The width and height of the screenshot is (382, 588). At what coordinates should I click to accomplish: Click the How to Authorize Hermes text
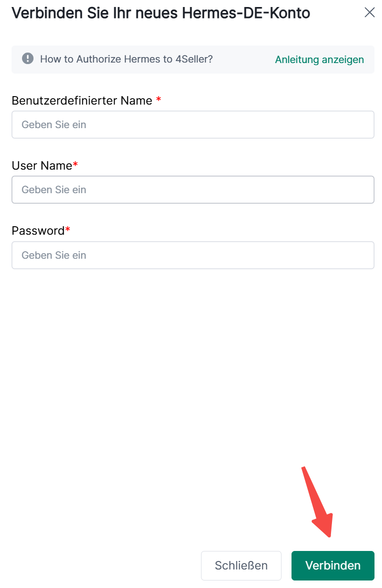(126, 59)
